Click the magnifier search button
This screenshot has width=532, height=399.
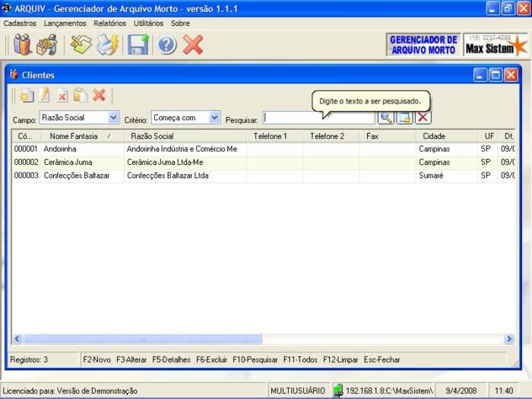tap(386, 118)
